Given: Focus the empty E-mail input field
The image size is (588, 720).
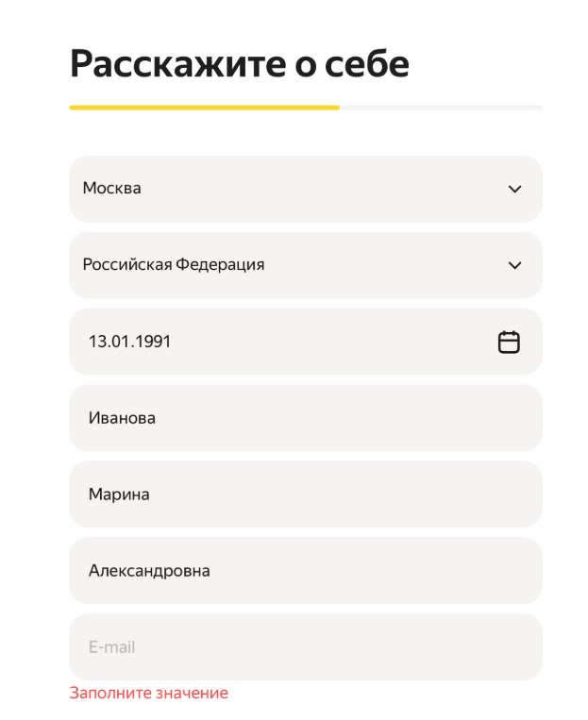Looking at the screenshot, I should pyautogui.click(x=305, y=647).
